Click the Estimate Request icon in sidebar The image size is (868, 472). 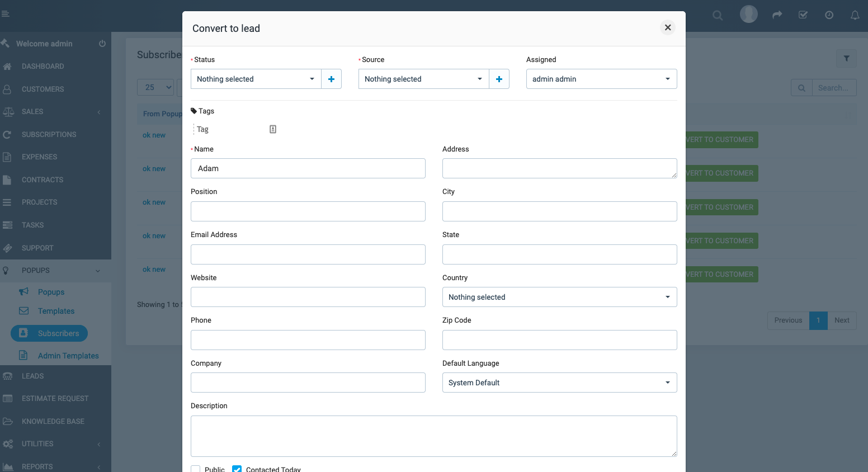click(x=7, y=399)
